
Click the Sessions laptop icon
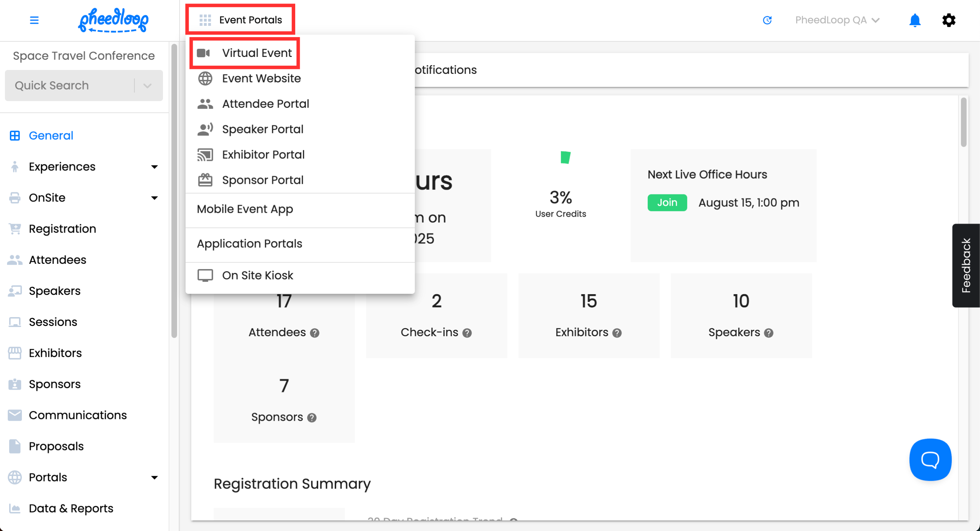(x=14, y=322)
